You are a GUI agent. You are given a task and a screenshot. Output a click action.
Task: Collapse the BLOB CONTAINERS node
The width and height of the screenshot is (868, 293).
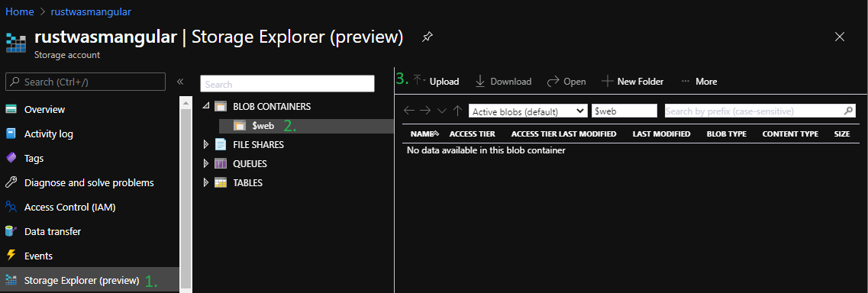coord(206,106)
